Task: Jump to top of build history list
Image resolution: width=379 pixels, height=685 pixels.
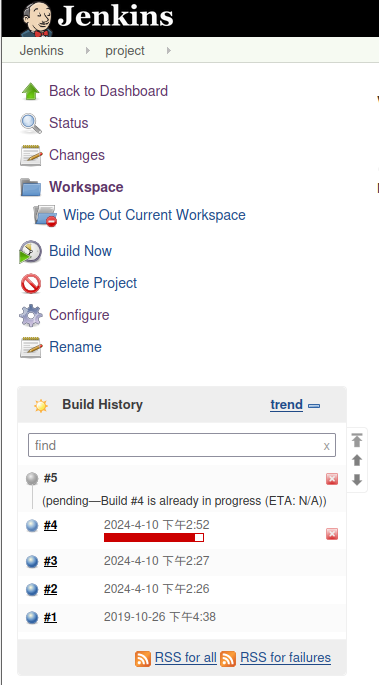Action: click(357, 440)
